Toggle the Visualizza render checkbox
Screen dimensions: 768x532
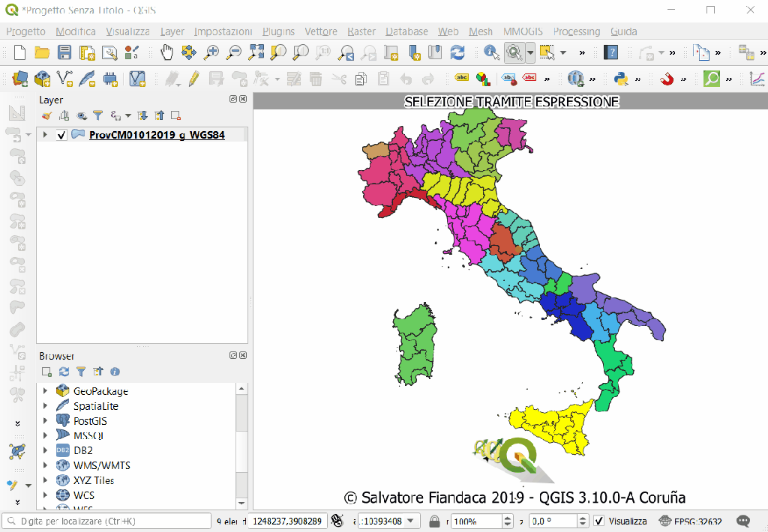tap(598, 521)
